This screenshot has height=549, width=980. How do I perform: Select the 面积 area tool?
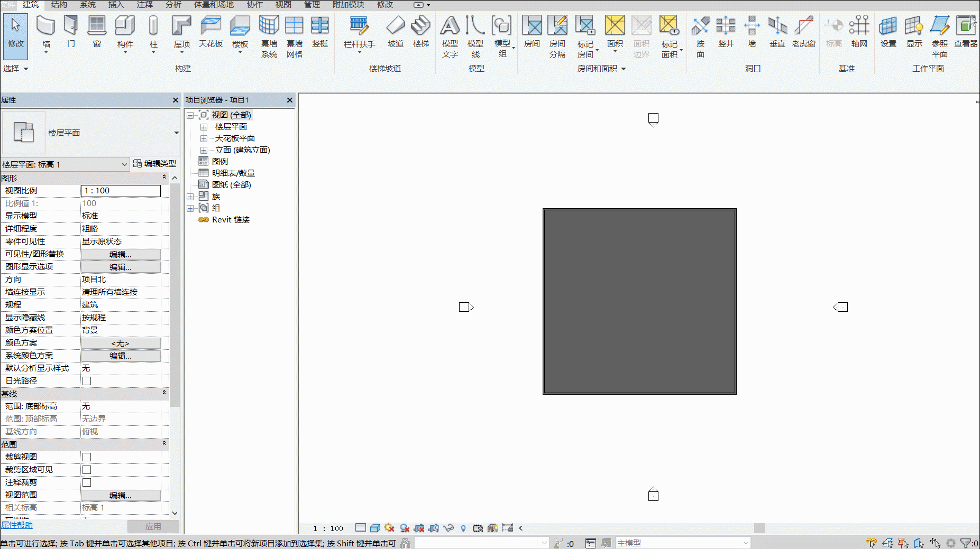[x=615, y=33]
